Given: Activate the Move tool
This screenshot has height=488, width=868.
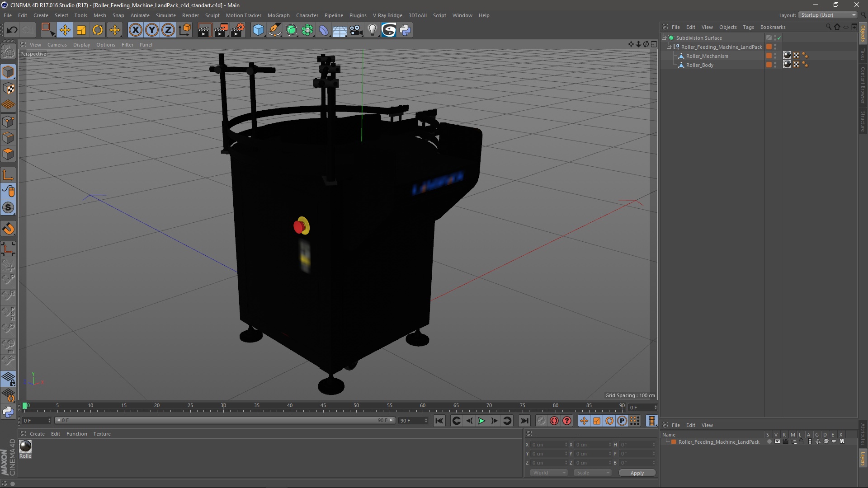Looking at the screenshot, I should [65, 30].
